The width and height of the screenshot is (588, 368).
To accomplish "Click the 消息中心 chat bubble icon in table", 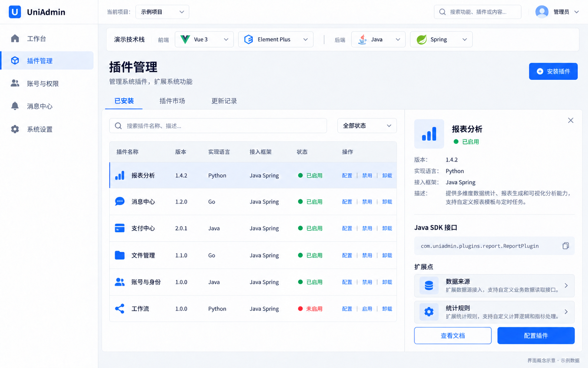I will (x=120, y=201).
